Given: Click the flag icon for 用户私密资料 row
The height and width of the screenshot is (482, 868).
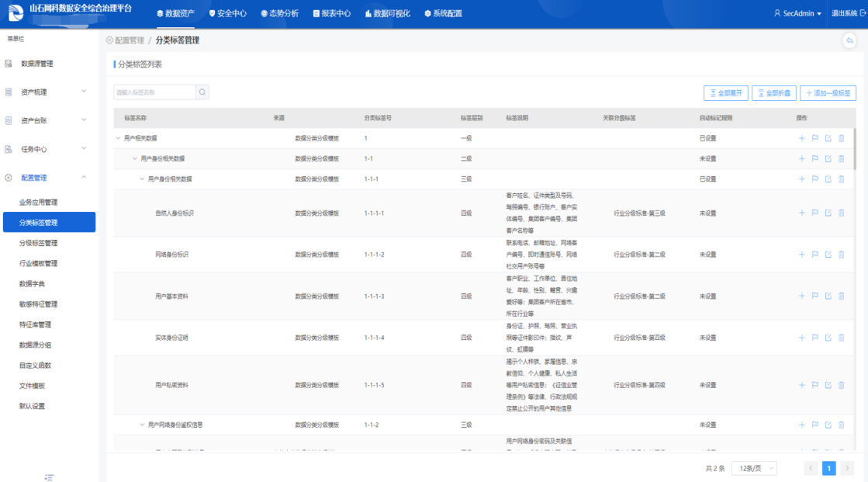Looking at the screenshot, I should point(814,385).
